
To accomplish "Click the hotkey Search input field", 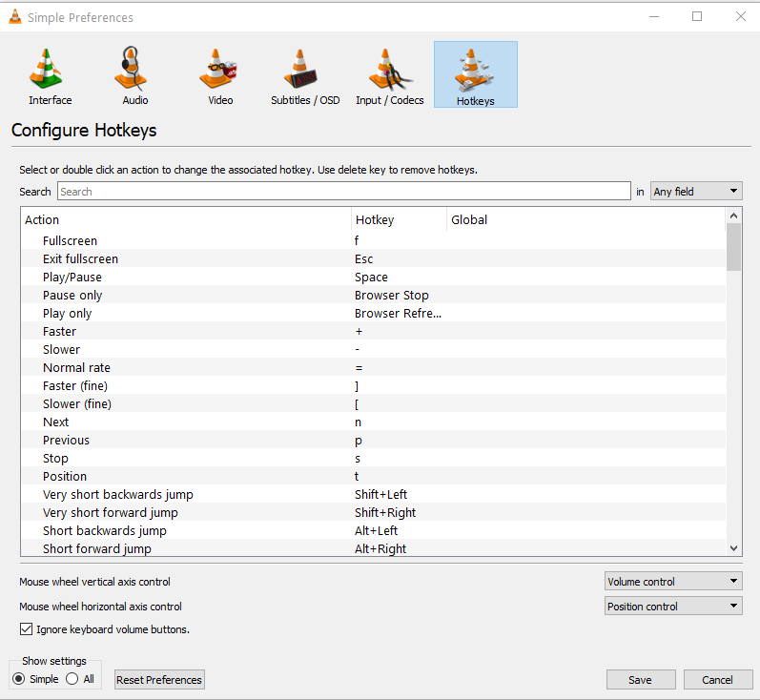I will (343, 192).
